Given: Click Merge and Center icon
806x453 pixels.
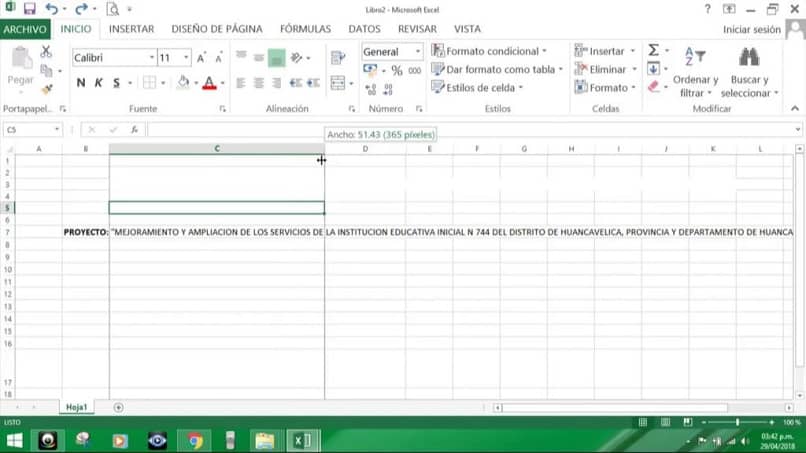Looking at the screenshot, I should pos(338,83).
